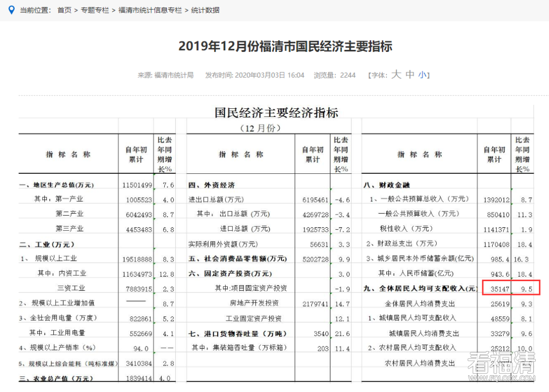Click 财政总支出 value 1170408
Viewport: 549px width, 392px height.
coord(497,245)
